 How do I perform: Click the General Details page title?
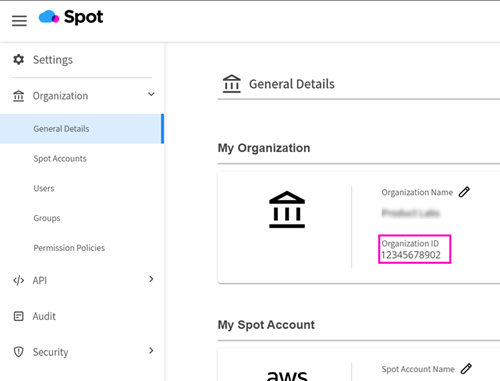292,84
